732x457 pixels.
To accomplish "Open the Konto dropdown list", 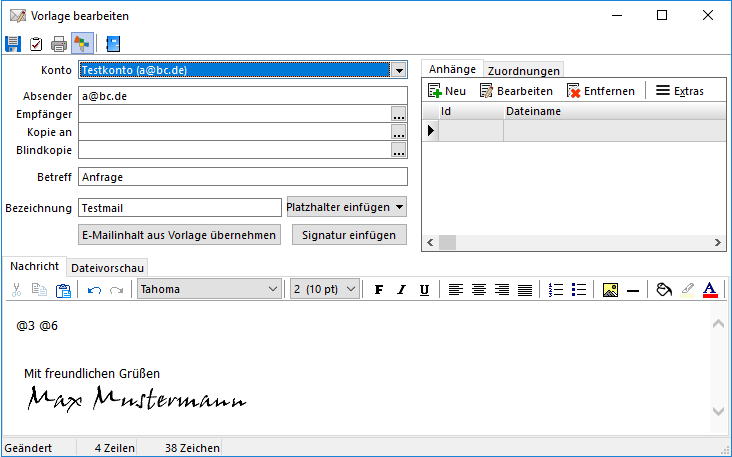I will coord(399,71).
